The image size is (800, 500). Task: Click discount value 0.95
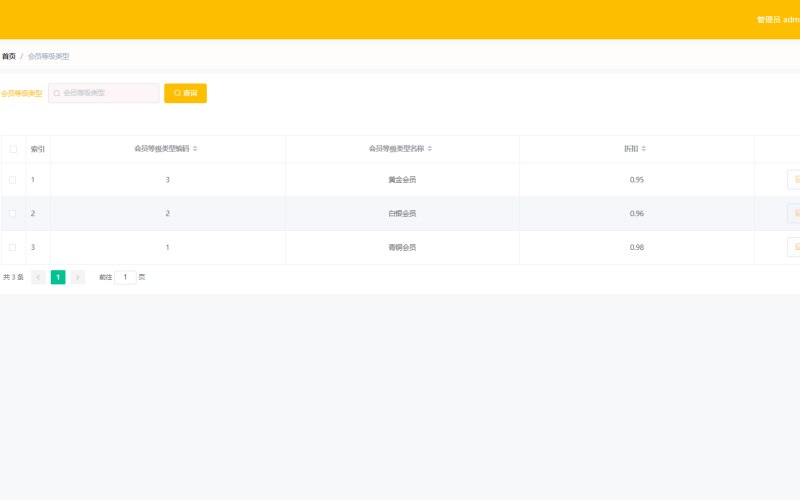[637, 180]
